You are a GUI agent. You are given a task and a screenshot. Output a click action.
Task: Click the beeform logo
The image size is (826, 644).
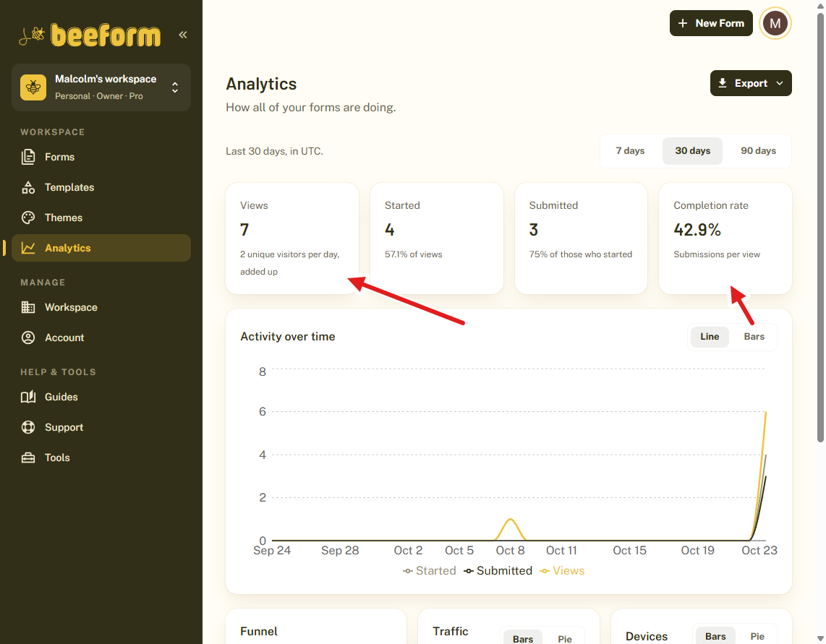pos(90,35)
